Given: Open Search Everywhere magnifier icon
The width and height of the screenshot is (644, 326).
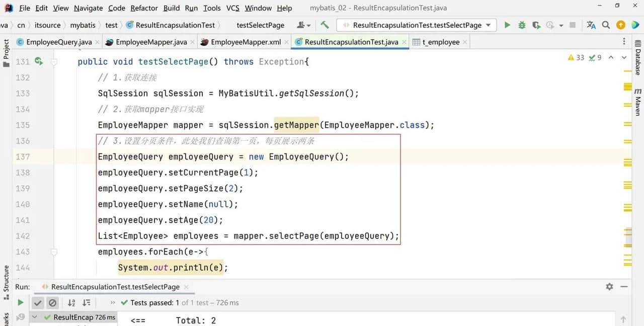Looking at the screenshot, I should 606,25.
